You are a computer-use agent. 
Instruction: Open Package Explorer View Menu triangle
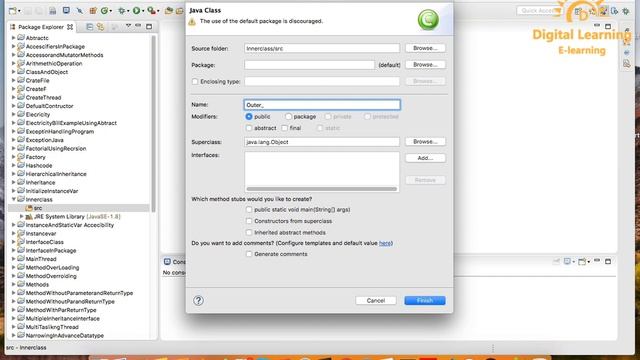pos(128,26)
